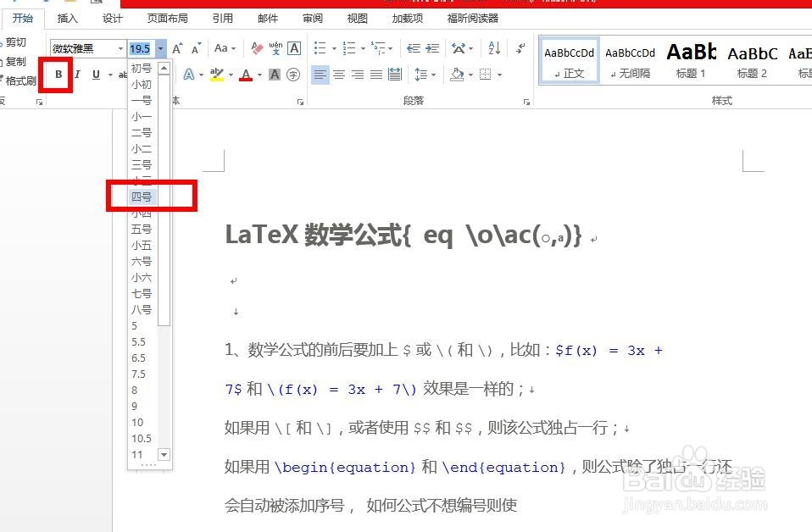This screenshot has width=812, height=532.
Task: Toggle bold formatting with the B icon
Action: tap(57, 73)
